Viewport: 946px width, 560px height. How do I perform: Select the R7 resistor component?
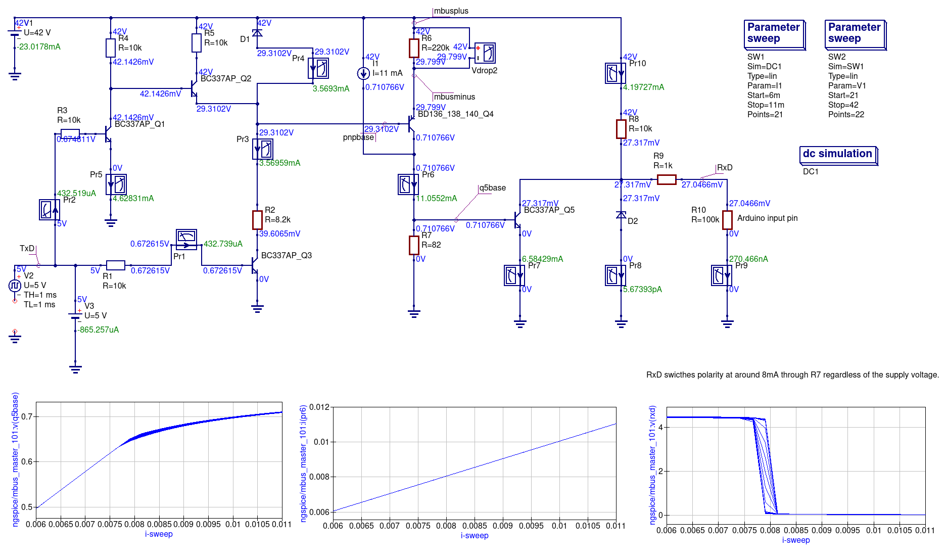(414, 245)
